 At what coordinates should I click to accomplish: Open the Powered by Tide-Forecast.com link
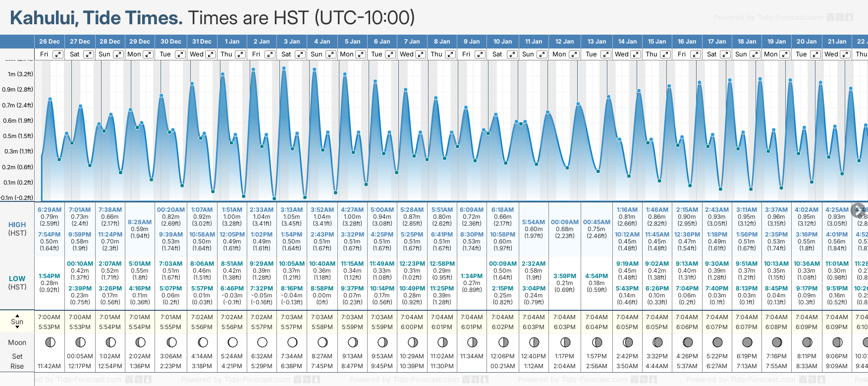tap(768, 17)
